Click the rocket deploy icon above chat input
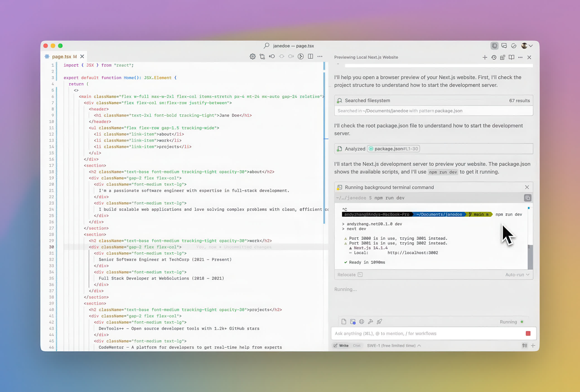The height and width of the screenshot is (392, 580). pyautogui.click(x=379, y=322)
